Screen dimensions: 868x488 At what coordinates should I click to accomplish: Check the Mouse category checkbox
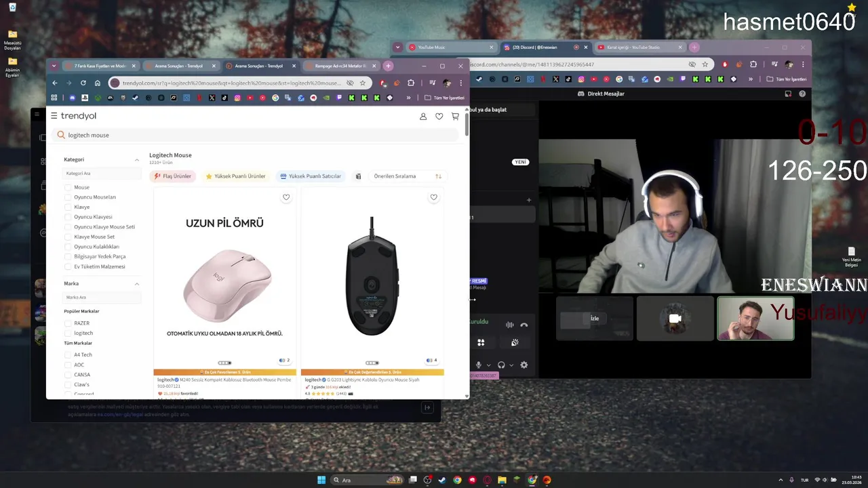(x=68, y=187)
